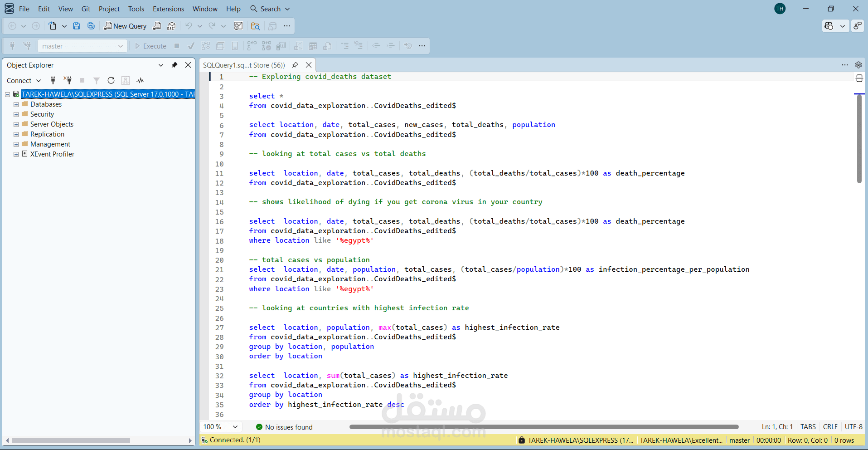Click the Change Connection icon in the SQL toolbar
The width and height of the screenshot is (868, 450).
[x=27, y=46]
